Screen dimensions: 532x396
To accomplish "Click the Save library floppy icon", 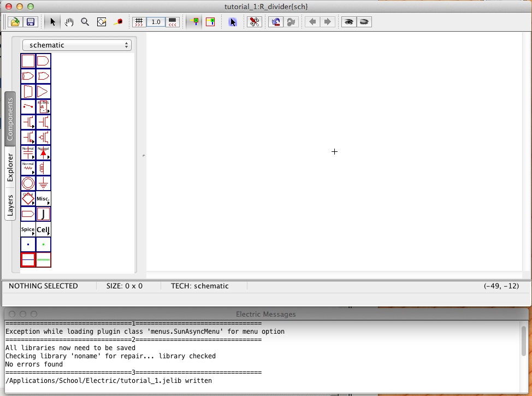I will 30,22.
